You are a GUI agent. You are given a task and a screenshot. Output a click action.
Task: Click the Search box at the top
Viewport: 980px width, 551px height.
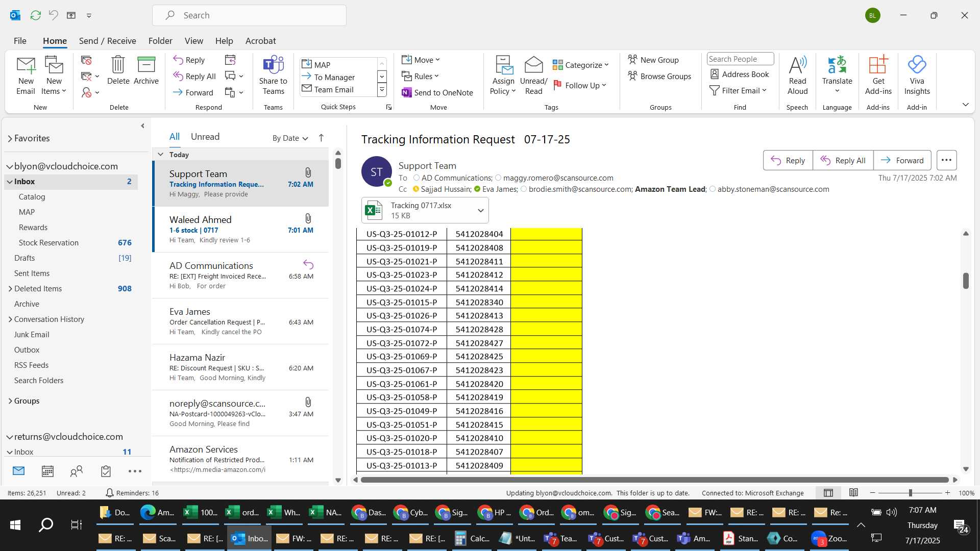(x=249, y=15)
